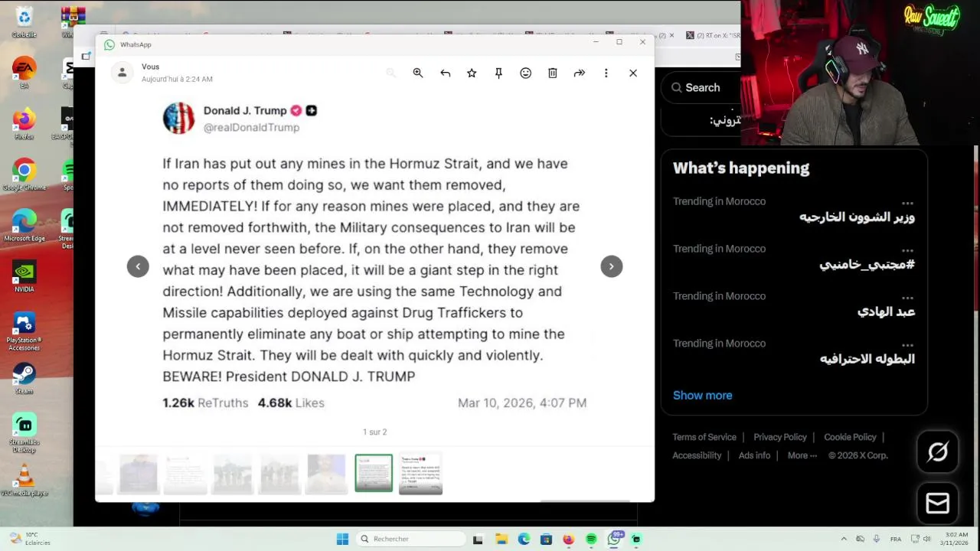Go to the previous image arrow
Viewport: 980px width, 551px height.
coord(138,266)
